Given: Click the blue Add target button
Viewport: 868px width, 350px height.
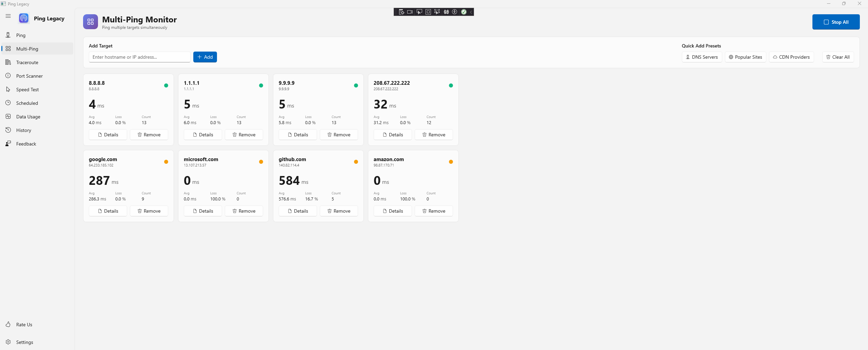Looking at the screenshot, I should 205,57.
